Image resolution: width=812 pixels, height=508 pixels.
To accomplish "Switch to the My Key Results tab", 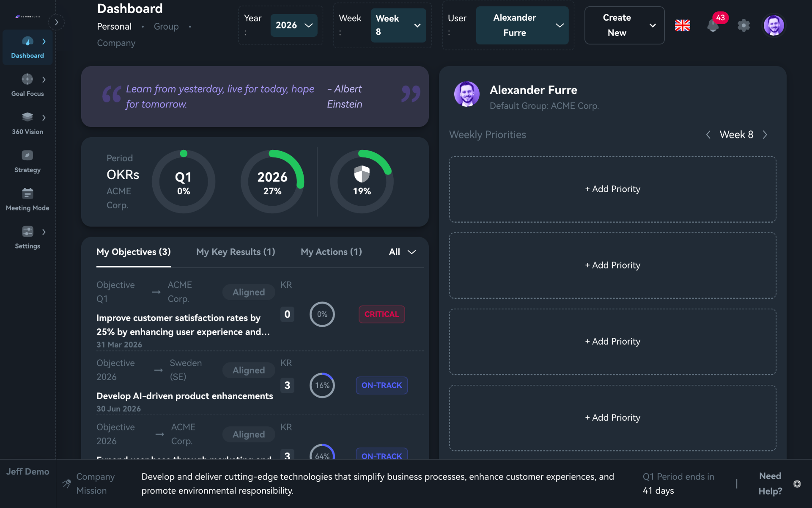I will [x=236, y=252].
